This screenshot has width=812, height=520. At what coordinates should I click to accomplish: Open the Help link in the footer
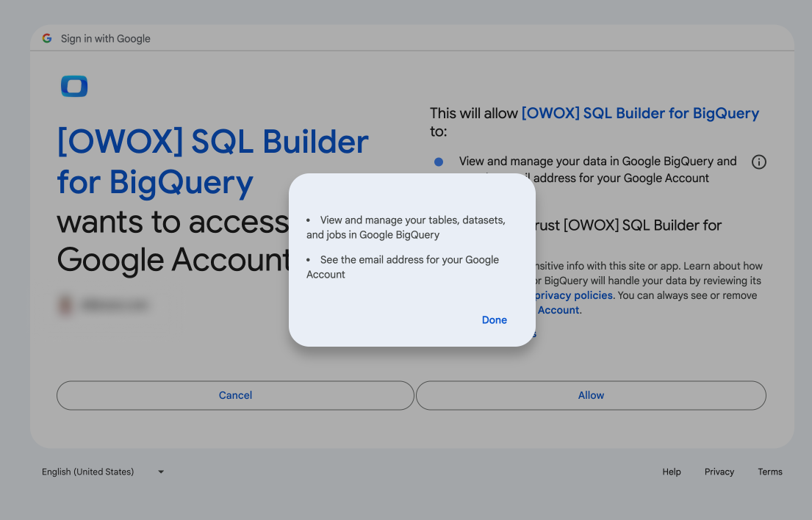(672, 472)
